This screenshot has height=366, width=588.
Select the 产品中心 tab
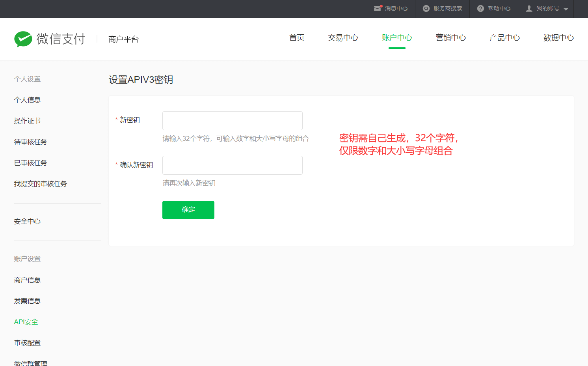click(x=504, y=38)
